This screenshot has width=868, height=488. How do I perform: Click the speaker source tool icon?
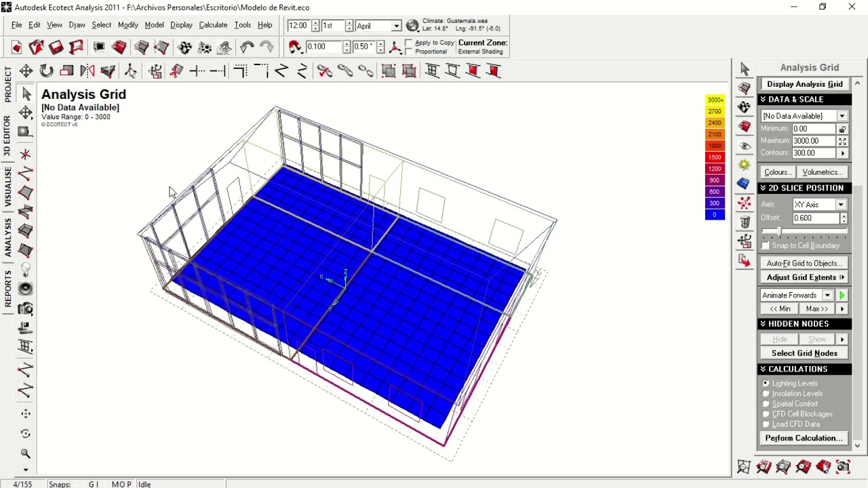[26, 289]
